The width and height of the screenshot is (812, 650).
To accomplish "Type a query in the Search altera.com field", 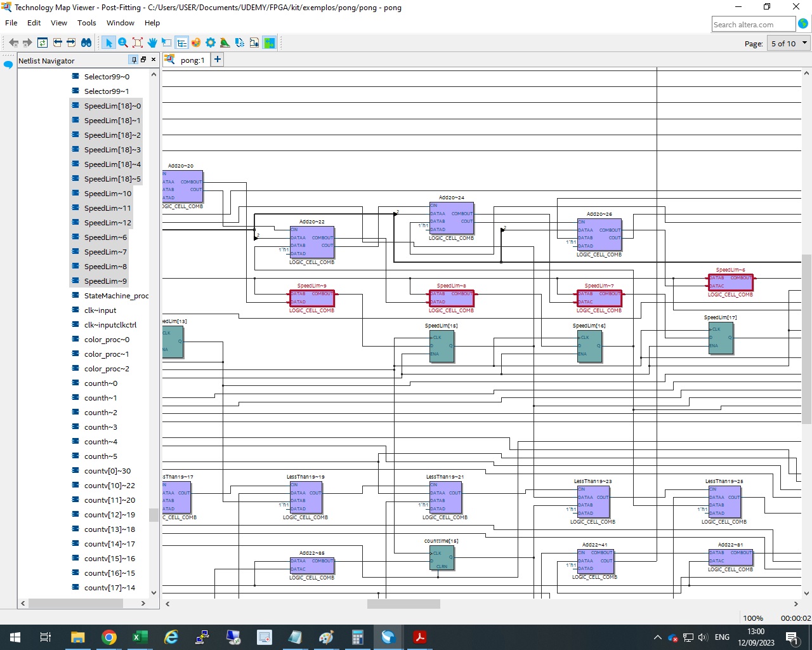I will tap(754, 23).
